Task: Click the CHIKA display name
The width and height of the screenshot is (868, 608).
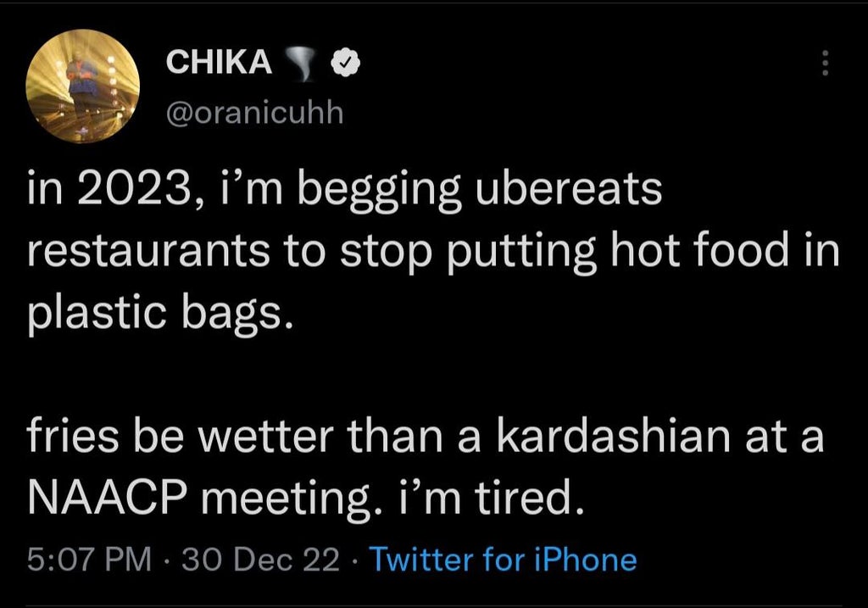Action: 219,61
